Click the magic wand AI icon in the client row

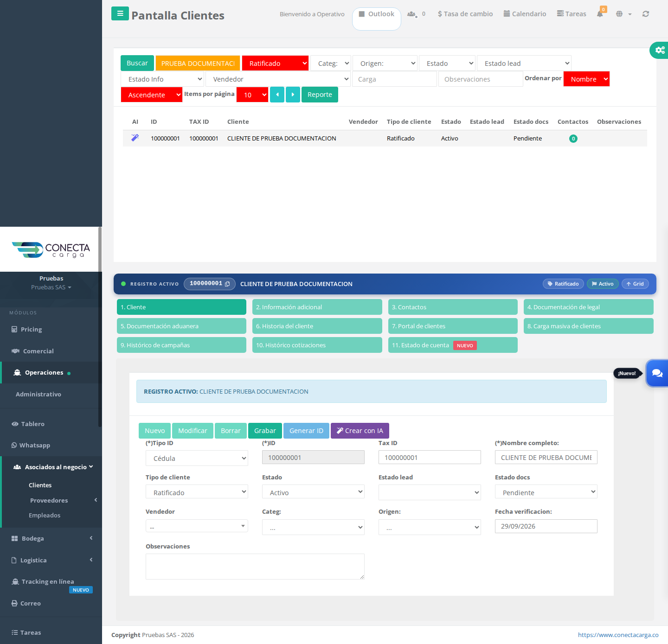[x=135, y=138]
